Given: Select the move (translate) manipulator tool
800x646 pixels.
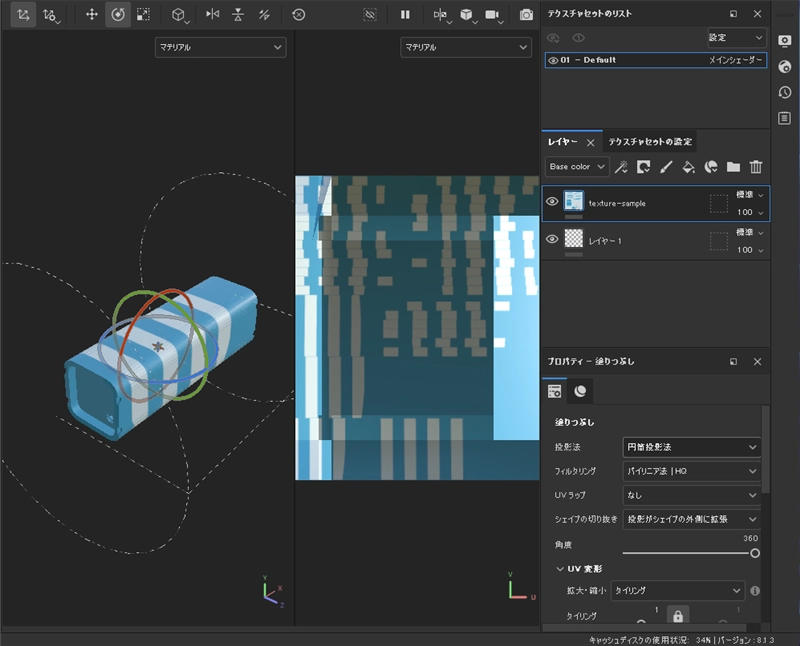Looking at the screenshot, I should click(x=92, y=14).
